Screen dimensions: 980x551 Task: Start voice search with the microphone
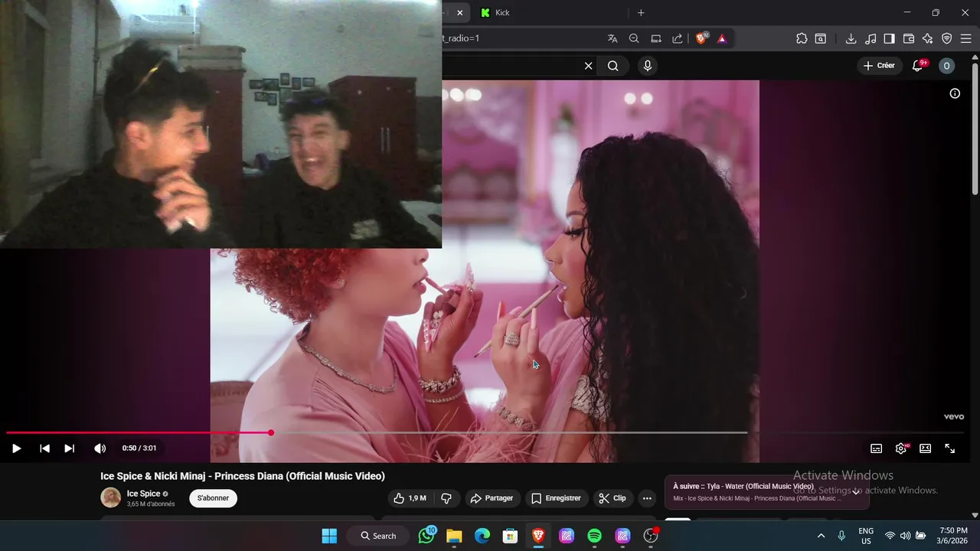(x=648, y=66)
